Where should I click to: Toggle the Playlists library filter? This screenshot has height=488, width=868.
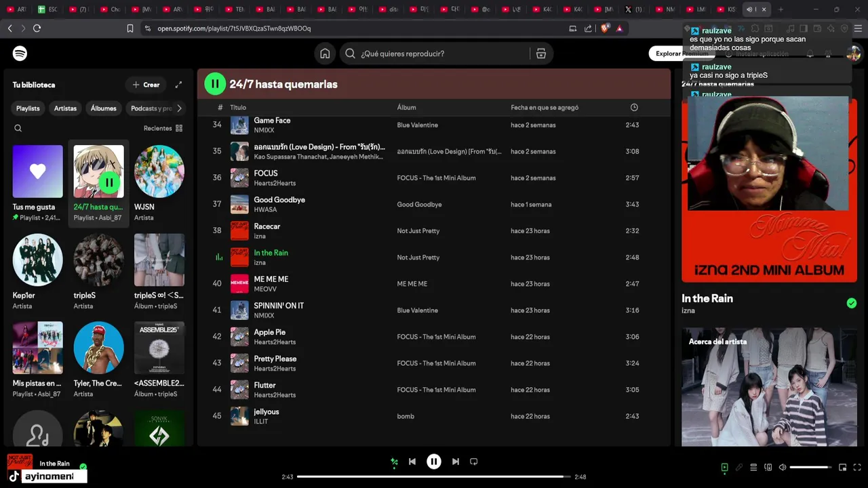[28, 108]
